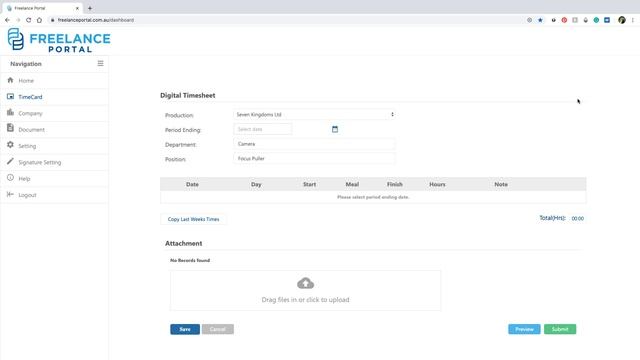Open the Period Ending calendar picker icon
The height and width of the screenshot is (360, 640).
[335, 129]
